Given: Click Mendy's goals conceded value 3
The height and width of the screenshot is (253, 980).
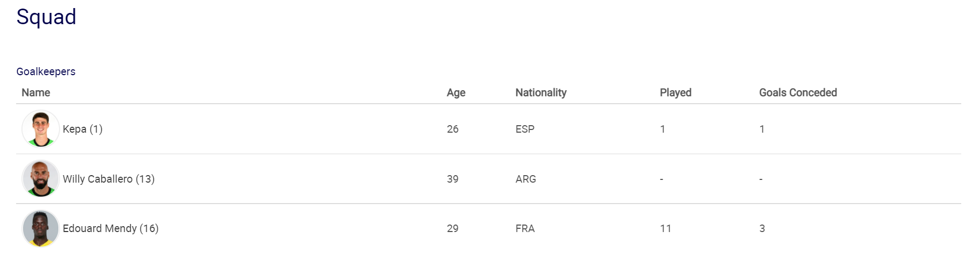Looking at the screenshot, I should tap(762, 228).
